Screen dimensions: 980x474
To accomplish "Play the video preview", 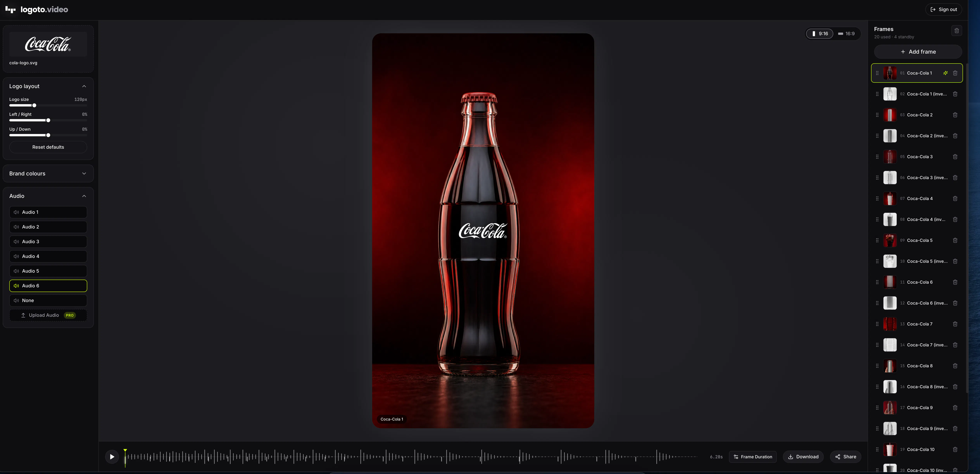I will pos(112,457).
